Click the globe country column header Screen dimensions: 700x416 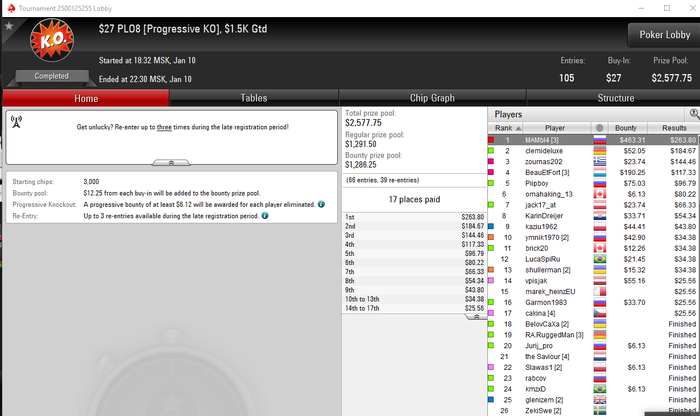(600, 128)
